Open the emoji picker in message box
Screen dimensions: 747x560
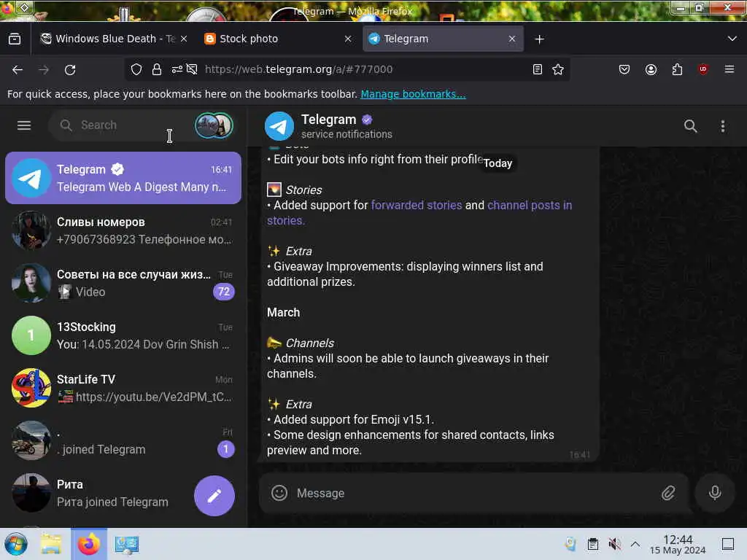pos(279,493)
